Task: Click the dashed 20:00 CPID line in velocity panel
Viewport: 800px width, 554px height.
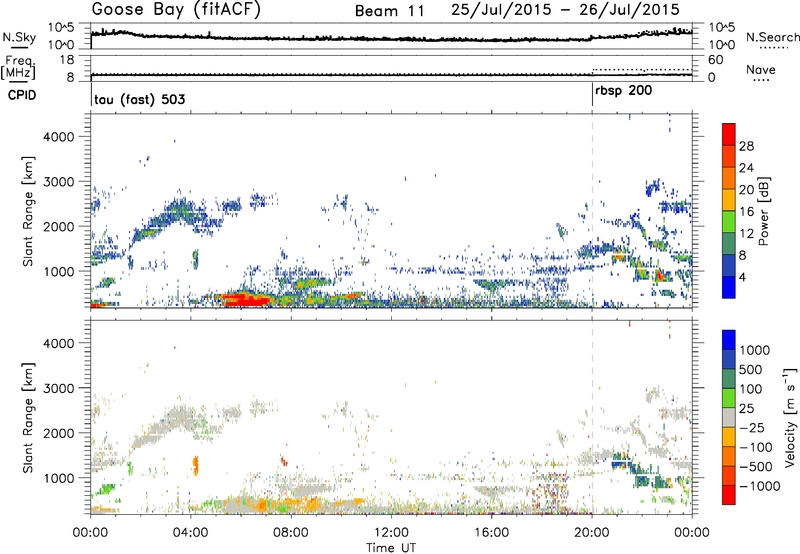Action: point(592,417)
